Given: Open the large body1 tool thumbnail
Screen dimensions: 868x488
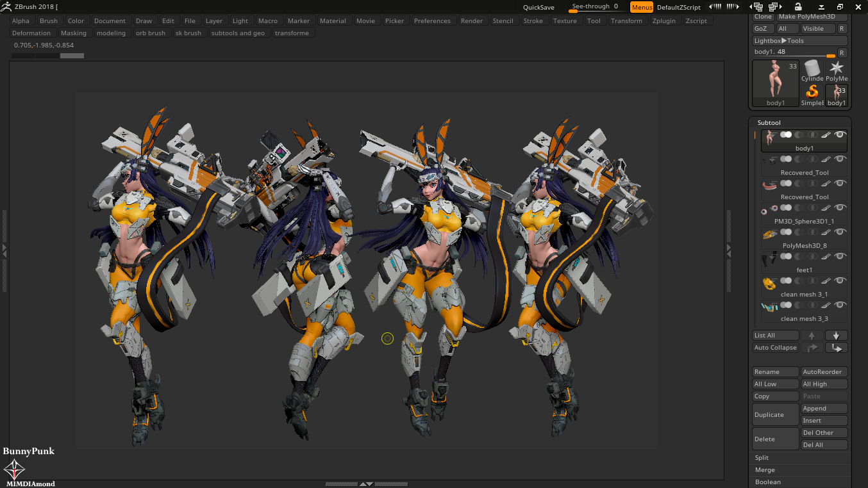Looking at the screenshot, I should point(776,83).
